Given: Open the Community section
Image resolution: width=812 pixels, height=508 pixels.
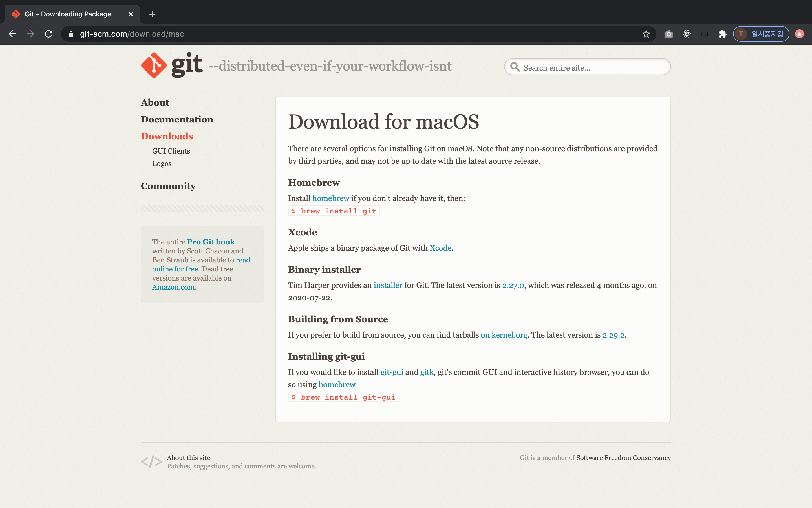Looking at the screenshot, I should coord(168,186).
